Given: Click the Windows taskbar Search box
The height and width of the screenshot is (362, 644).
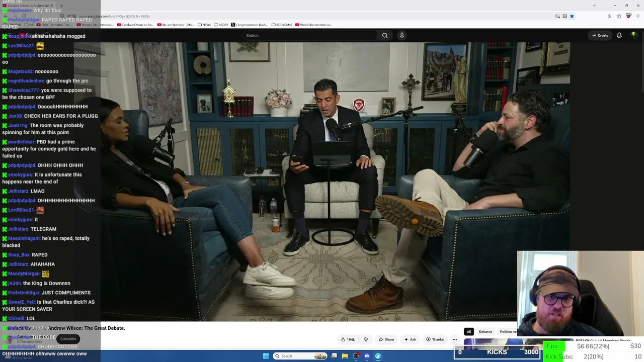Looking at the screenshot, I should click(x=300, y=356).
